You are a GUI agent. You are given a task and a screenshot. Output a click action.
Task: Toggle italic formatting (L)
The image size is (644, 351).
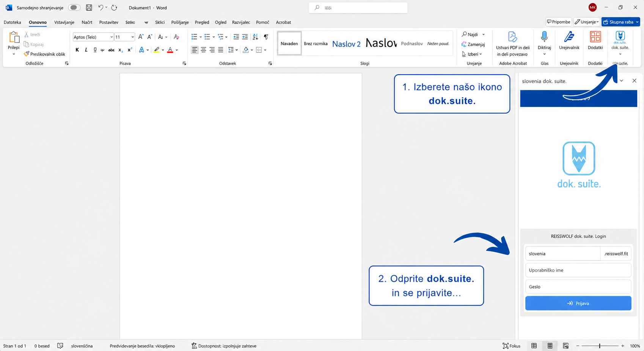86,50
